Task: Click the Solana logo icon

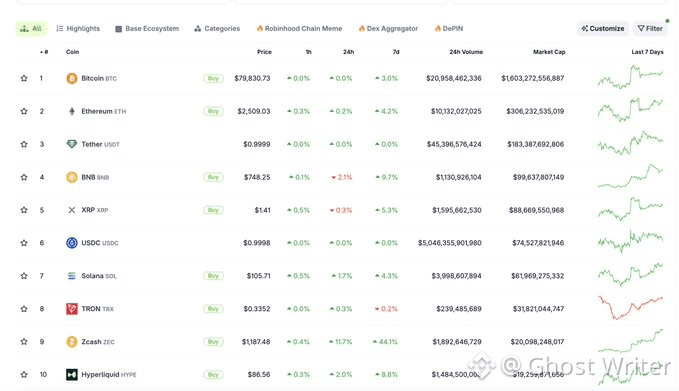Action: [x=71, y=276]
